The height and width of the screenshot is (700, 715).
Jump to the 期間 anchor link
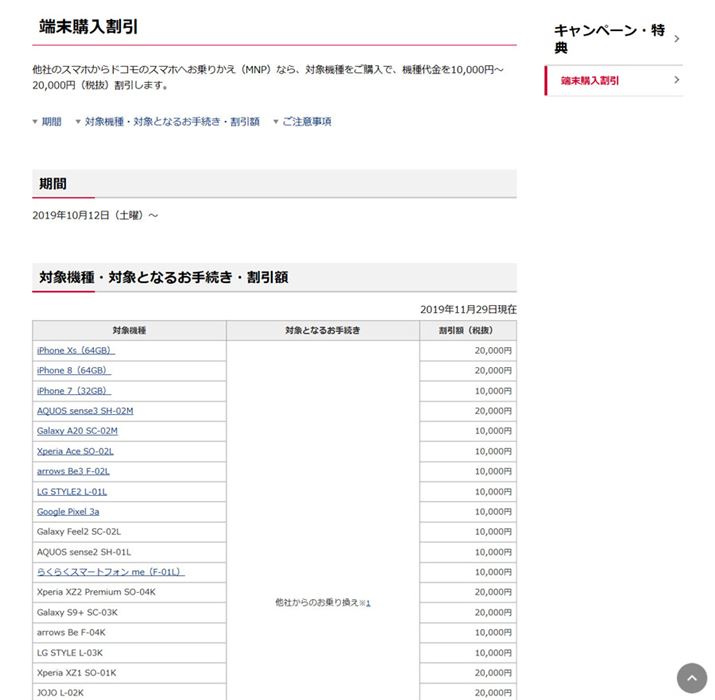[50, 122]
